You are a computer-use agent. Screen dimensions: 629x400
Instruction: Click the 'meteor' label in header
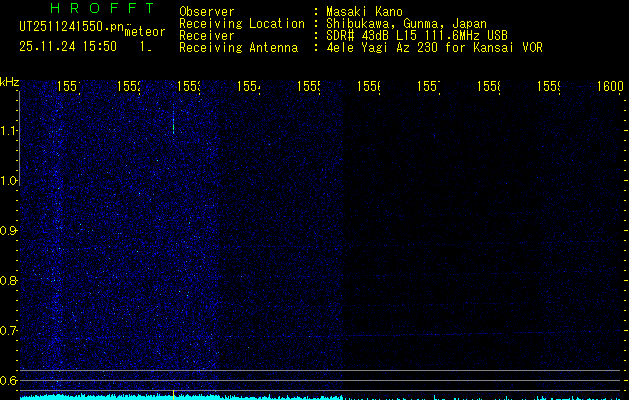(x=145, y=33)
